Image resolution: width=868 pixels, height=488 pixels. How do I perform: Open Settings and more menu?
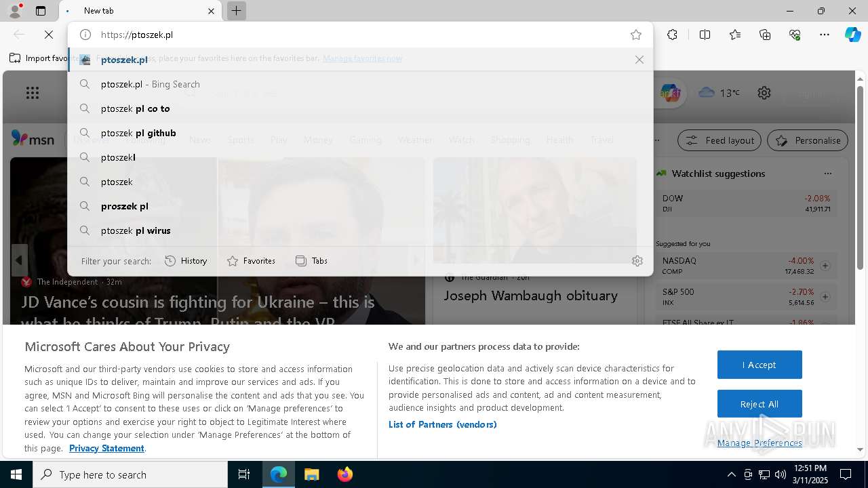[x=824, y=35]
